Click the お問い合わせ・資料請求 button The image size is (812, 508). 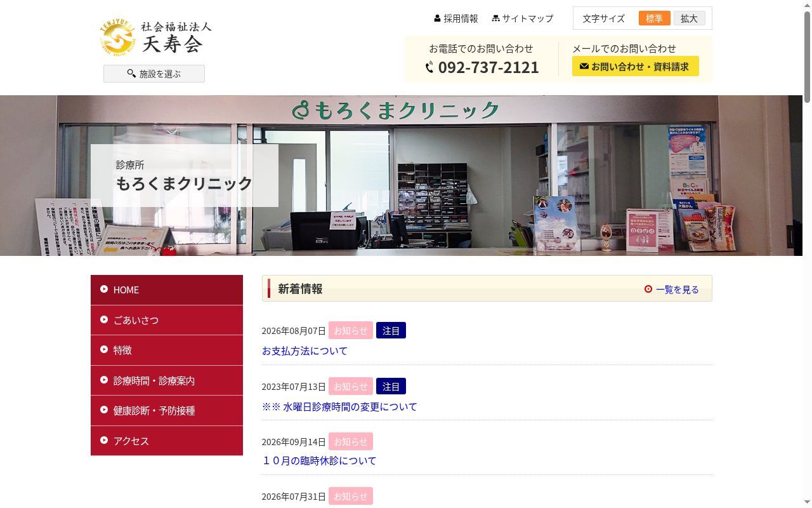click(x=636, y=66)
